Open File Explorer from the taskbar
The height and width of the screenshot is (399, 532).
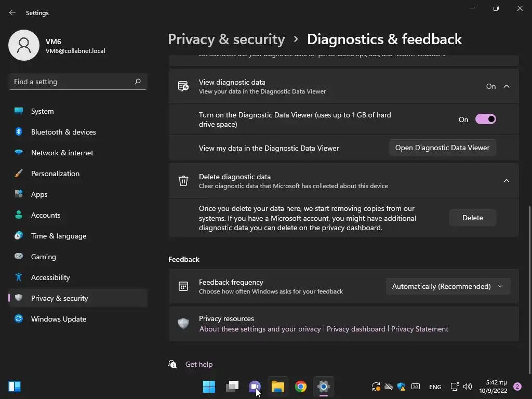[x=278, y=387]
